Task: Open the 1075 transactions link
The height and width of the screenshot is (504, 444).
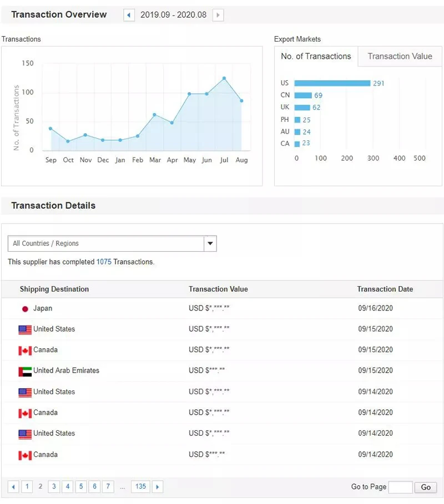Action: tap(104, 262)
